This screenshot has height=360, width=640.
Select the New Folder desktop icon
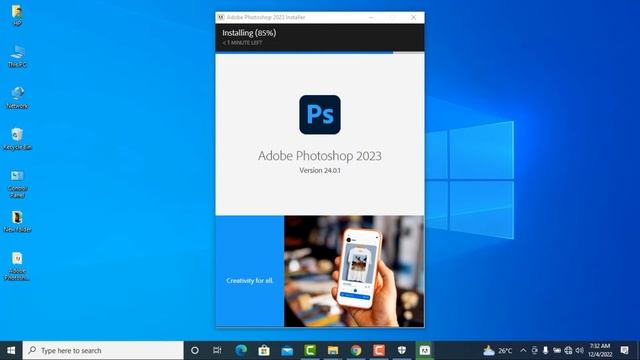(x=17, y=221)
